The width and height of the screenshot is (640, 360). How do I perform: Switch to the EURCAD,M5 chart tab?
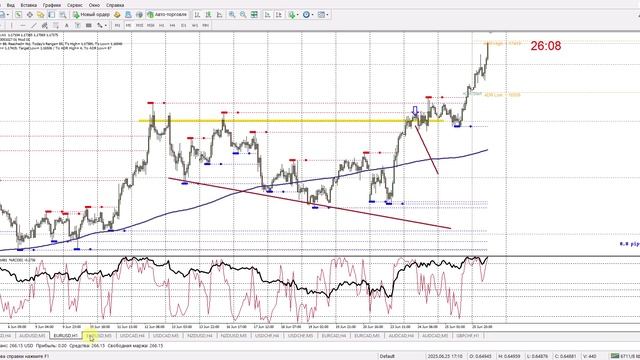click(x=367, y=336)
